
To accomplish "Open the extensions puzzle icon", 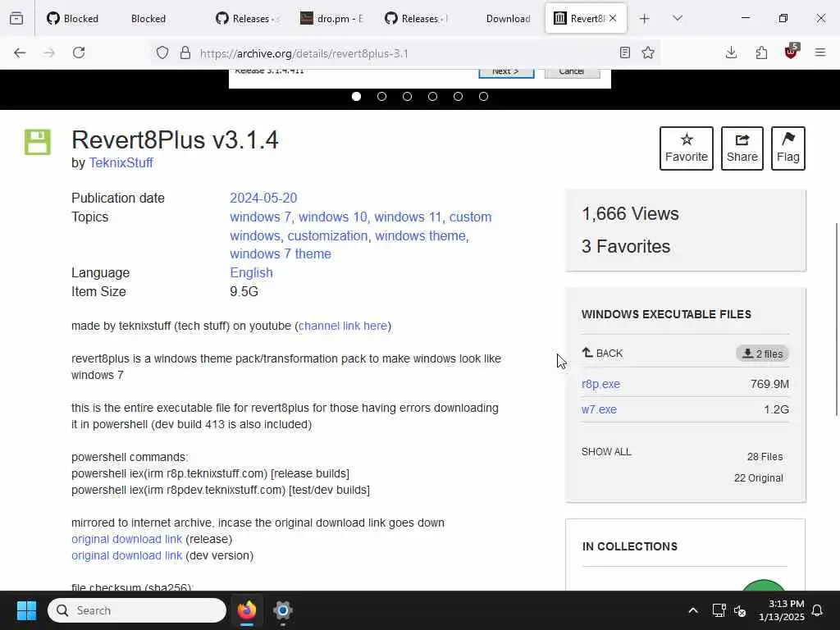I will (761, 52).
